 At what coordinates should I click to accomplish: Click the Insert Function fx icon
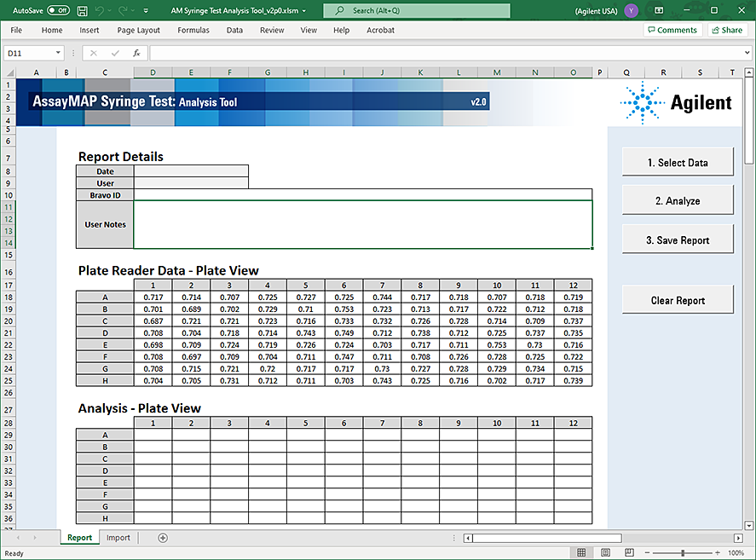[x=136, y=53]
